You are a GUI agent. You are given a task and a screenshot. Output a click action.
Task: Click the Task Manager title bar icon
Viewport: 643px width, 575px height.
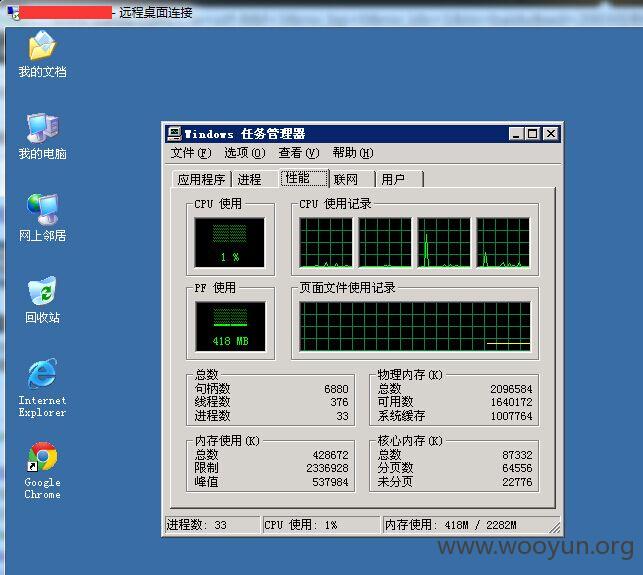[x=174, y=134]
